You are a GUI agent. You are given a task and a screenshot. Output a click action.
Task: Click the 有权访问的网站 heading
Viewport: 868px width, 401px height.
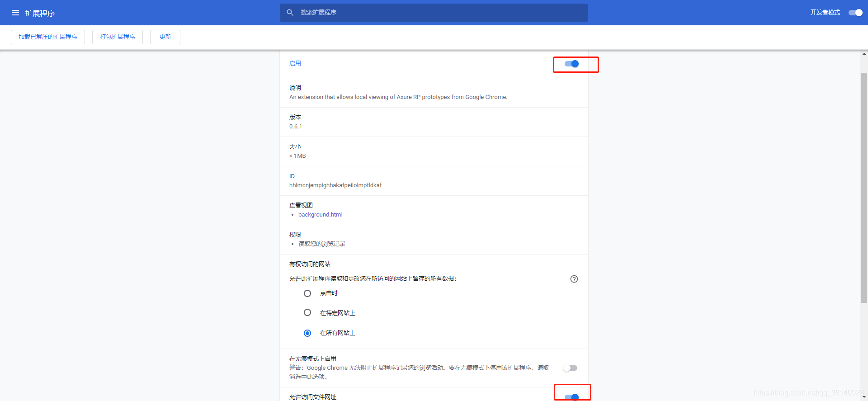pos(310,264)
